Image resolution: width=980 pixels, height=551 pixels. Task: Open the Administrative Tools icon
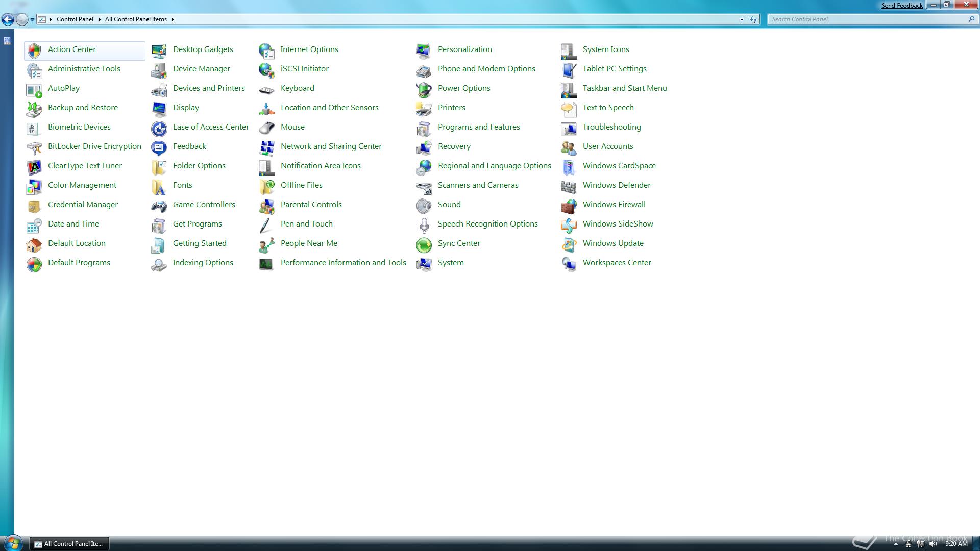(34, 70)
